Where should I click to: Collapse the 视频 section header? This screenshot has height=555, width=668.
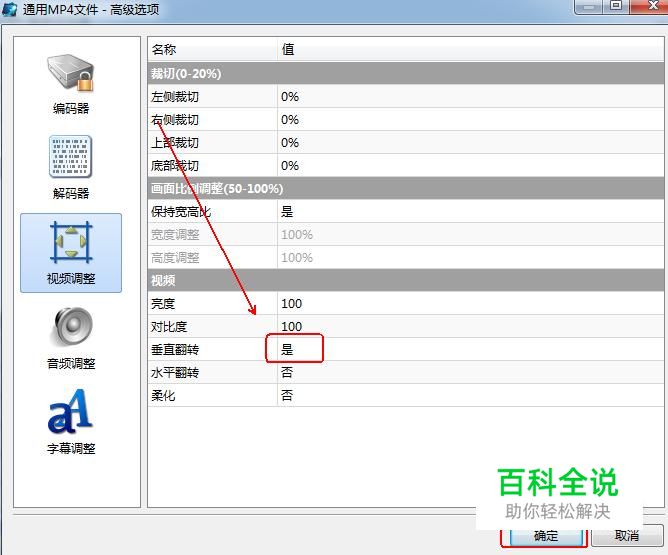coord(406,280)
